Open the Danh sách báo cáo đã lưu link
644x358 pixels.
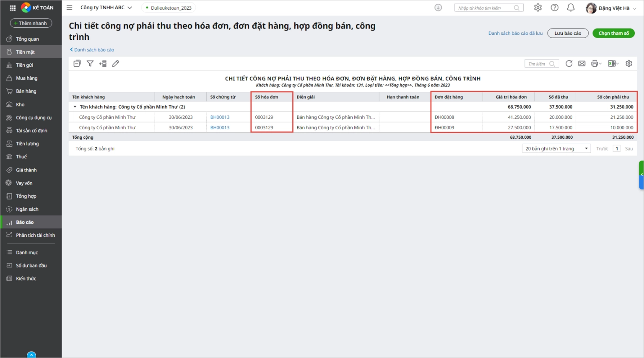pyautogui.click(x=515, y=33)
